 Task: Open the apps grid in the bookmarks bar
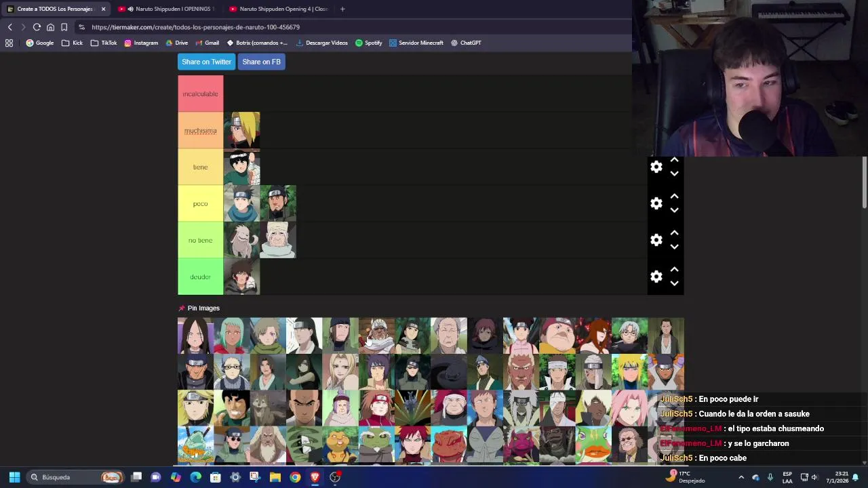click(x=9, y=43)
